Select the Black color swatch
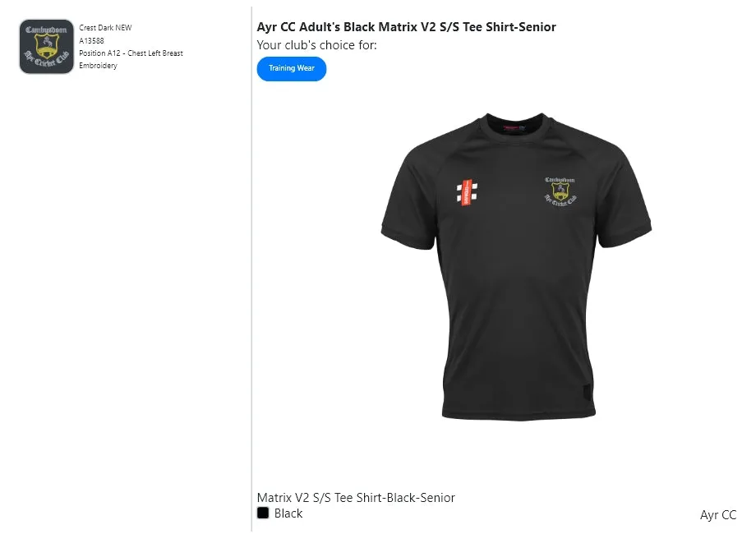This screenshot has height=534, width=756. pos(263,513)
